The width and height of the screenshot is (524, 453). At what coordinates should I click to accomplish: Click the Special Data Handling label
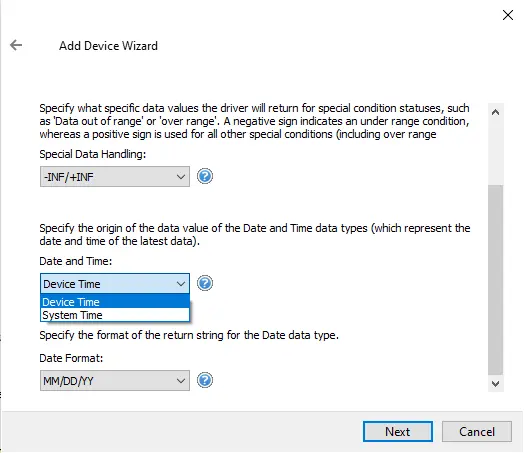93,154
